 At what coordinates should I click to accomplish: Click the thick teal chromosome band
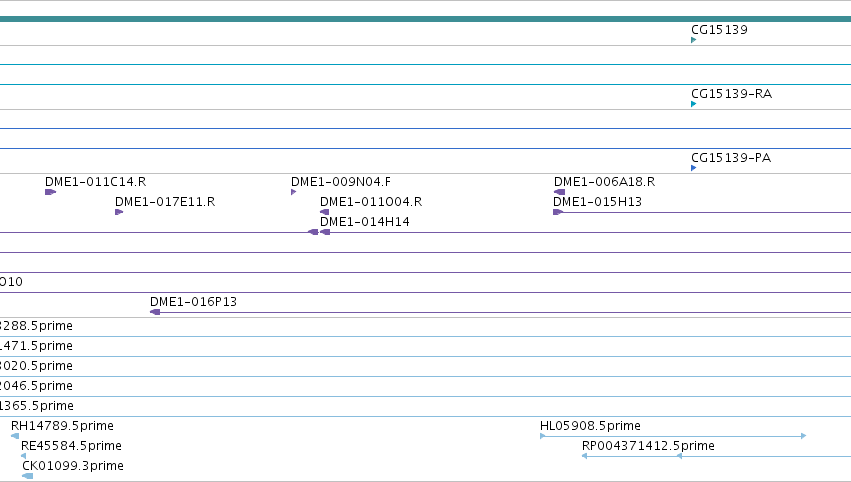(426, 19)
